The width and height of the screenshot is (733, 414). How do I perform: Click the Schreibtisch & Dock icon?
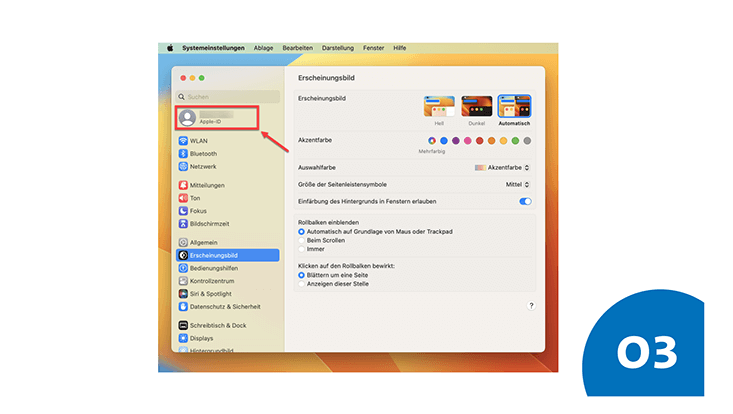click(183, 325)
